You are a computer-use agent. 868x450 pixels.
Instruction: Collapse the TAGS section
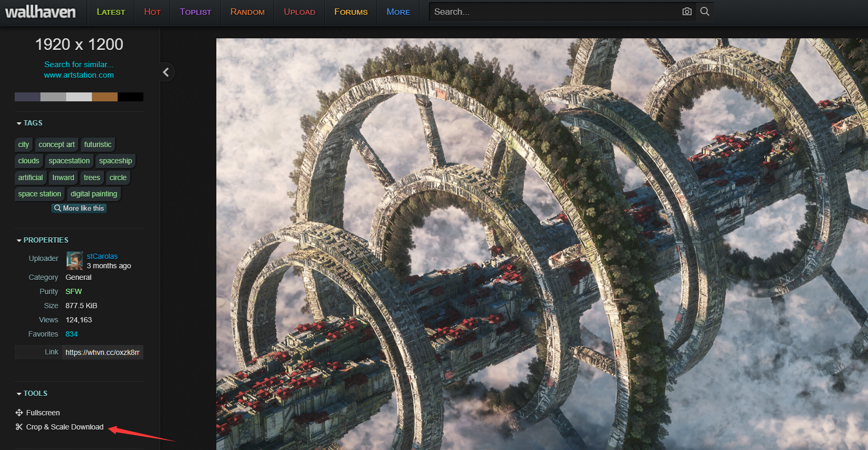[x=29, y=123]
